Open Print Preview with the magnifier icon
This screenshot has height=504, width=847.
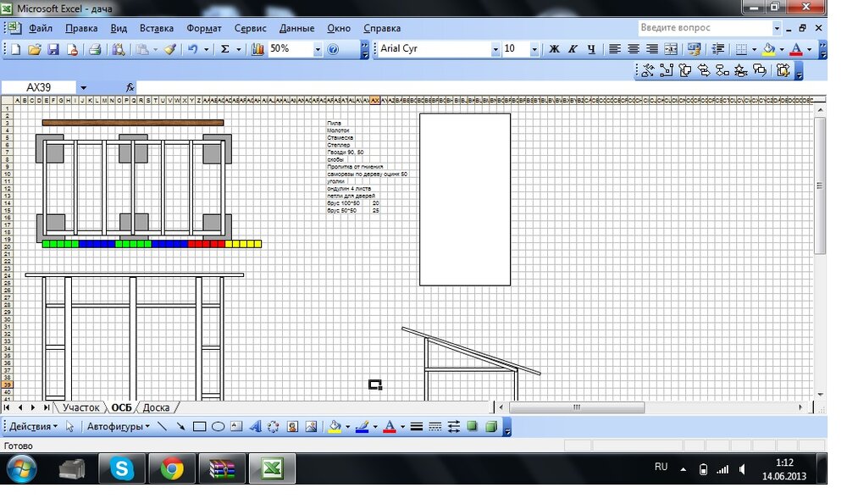click(x=119, y=49)
